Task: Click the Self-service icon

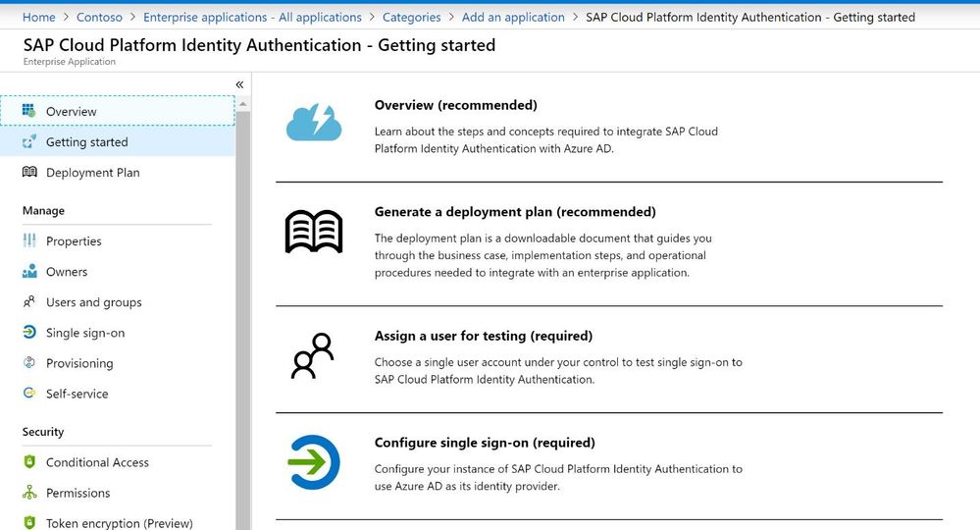Action: 29,394
